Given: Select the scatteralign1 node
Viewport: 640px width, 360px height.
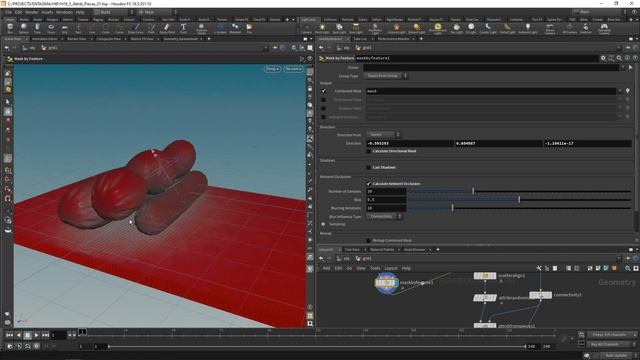Looking at the screenshot, I should (485, 276).
